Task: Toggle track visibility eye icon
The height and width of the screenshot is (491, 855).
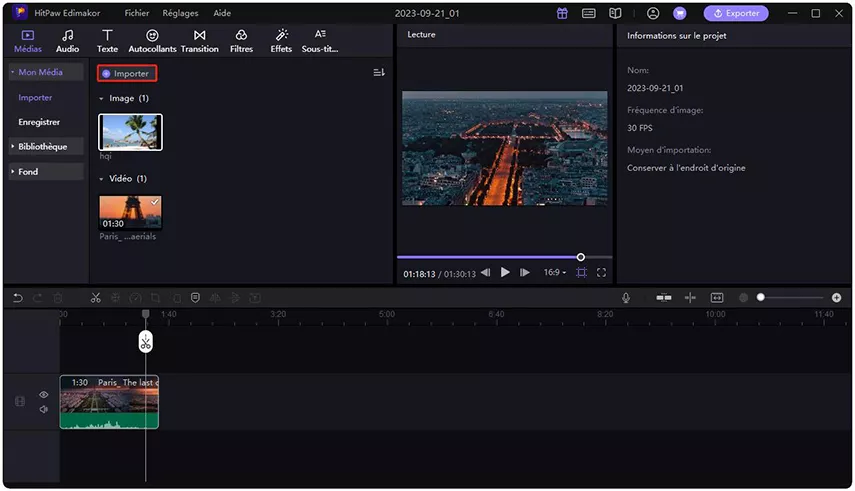Action: click(x=44, y=395)
